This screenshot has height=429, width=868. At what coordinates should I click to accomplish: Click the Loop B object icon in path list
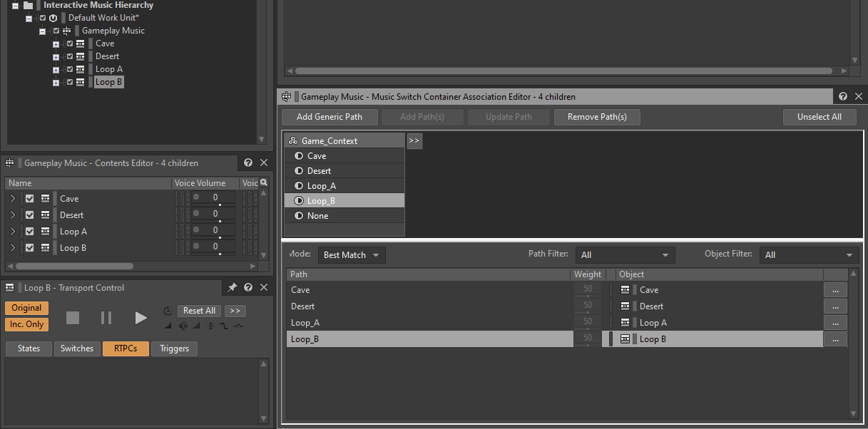(626, 339)
